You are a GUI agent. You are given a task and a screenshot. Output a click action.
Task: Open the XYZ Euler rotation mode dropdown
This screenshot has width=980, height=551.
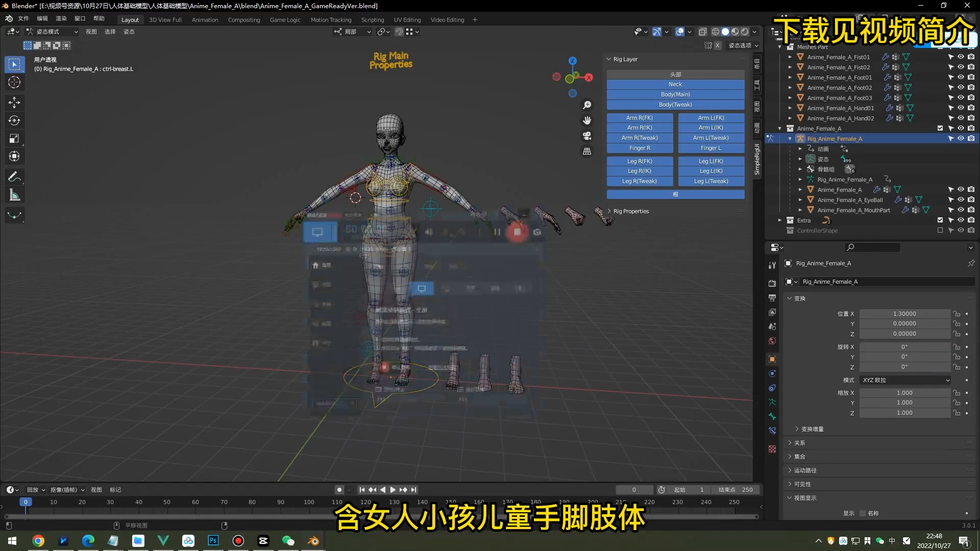click(905, 380)
